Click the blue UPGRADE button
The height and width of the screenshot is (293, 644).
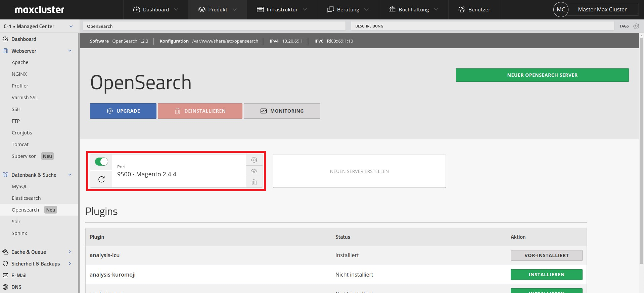click(123, 111)
